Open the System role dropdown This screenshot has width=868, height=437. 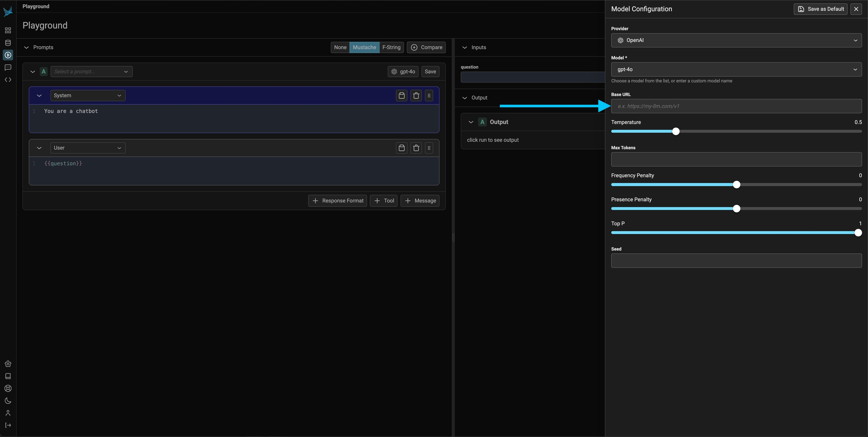click(87, 96)
